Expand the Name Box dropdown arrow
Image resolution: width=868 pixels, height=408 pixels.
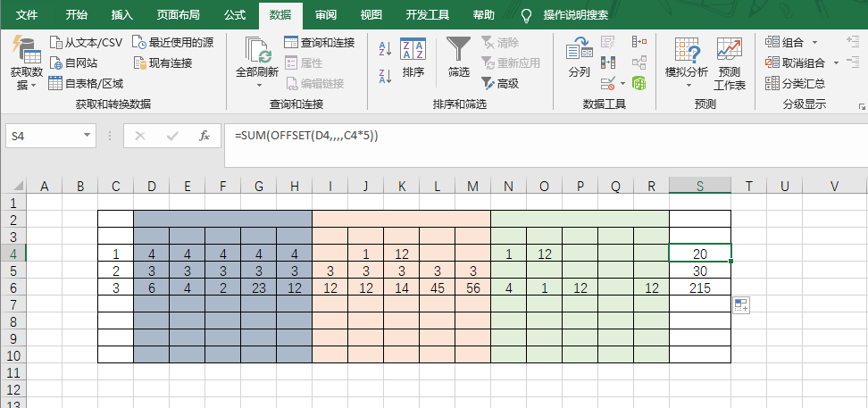point(87,136)
